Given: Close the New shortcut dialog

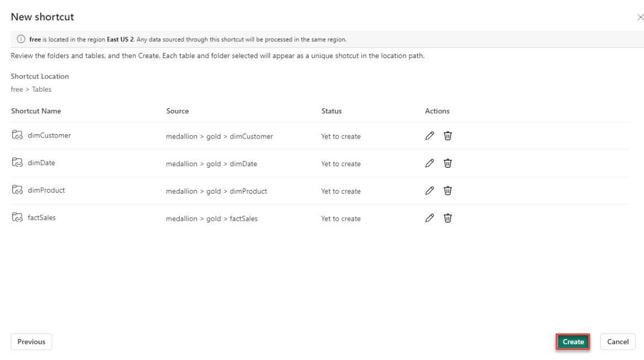Looking at the screenshot, I should point(640,18).
